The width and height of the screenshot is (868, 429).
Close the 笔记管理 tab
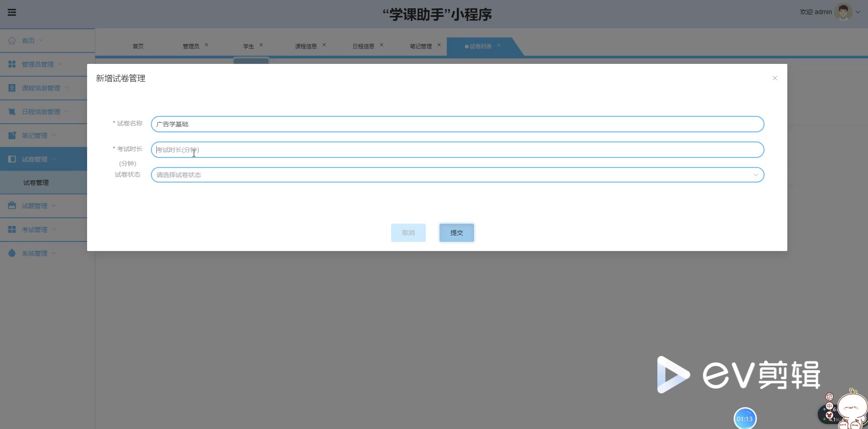tap(439, 45)
